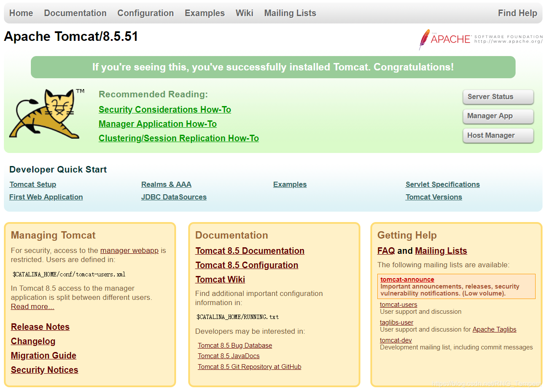The image size is (546, 392).
Task: Open Tomcat 8.5 JavaDocs link
Action: [x=229, y=356]
